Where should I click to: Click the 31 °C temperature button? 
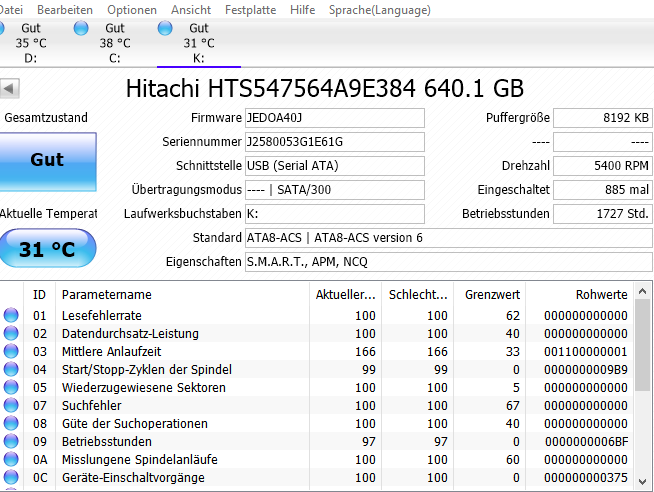coord(47,249)
